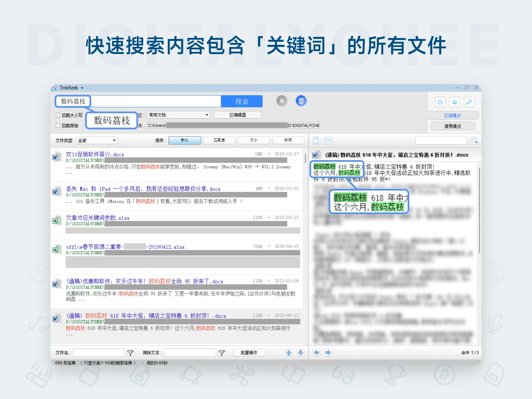Click the preview pane vertical scrollbar
Viewport: 532px width, 399px height.
pyautogui.click(x=479, y=210)
